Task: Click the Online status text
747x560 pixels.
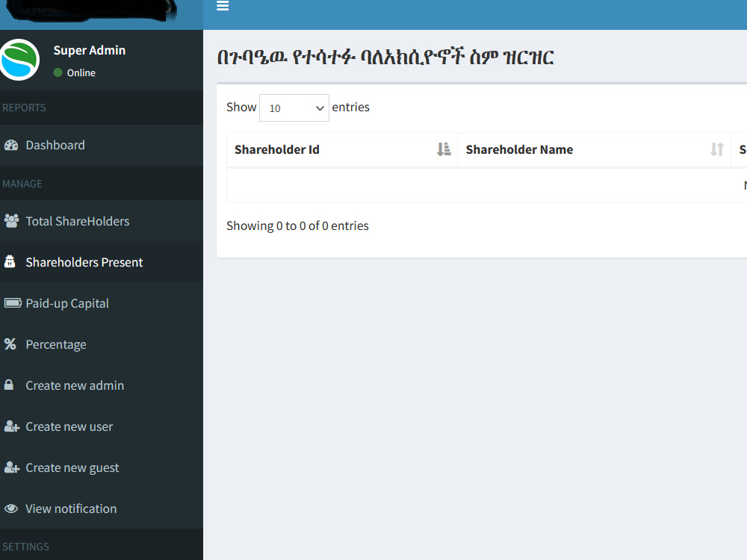Action: 81,73
